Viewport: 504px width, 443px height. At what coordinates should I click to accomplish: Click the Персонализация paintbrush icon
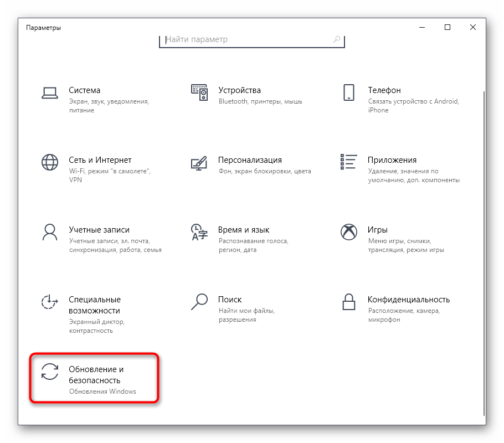(x=199, y=162)
